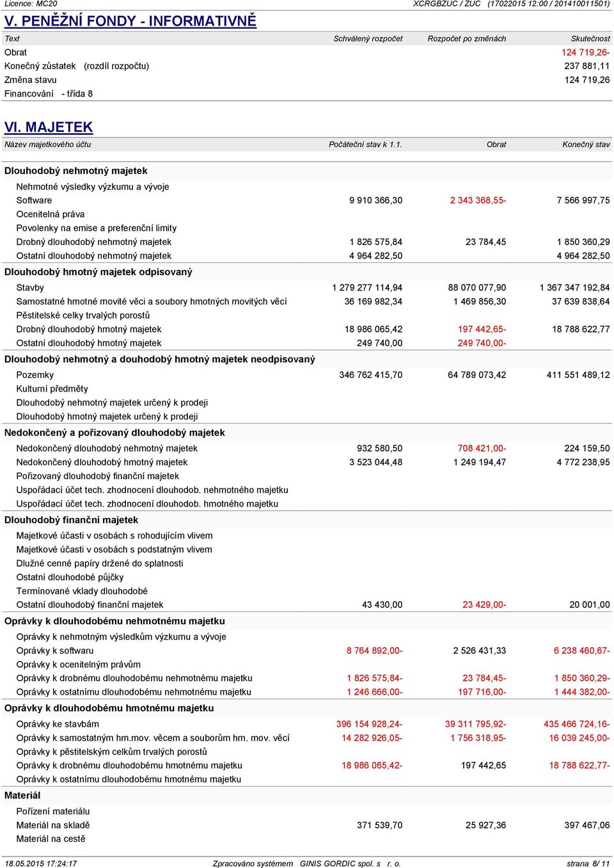Image resolution: width=614 pixels, height=868 pixels.
Task: Select column header 'Schválený rozpočet'
Action: pyautogui.click(x=368, y=38)
